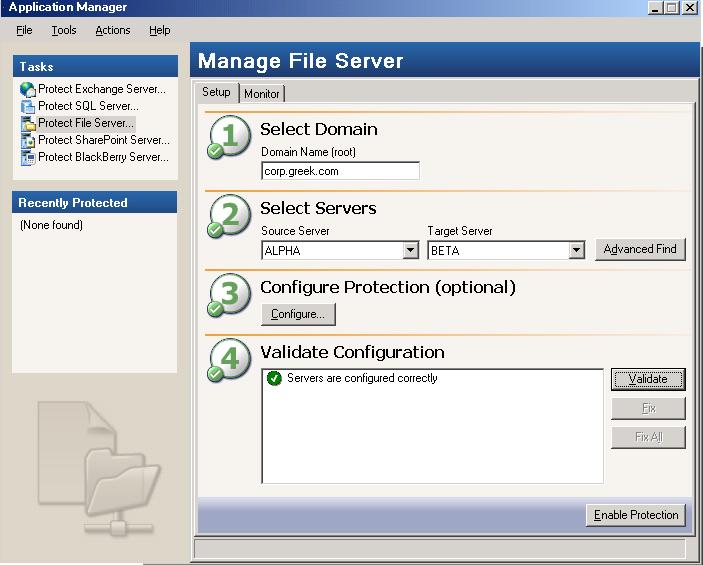This screenshot has width=703, height=565.
Task: Click the Domain Name input field
Action: point(340,171)
